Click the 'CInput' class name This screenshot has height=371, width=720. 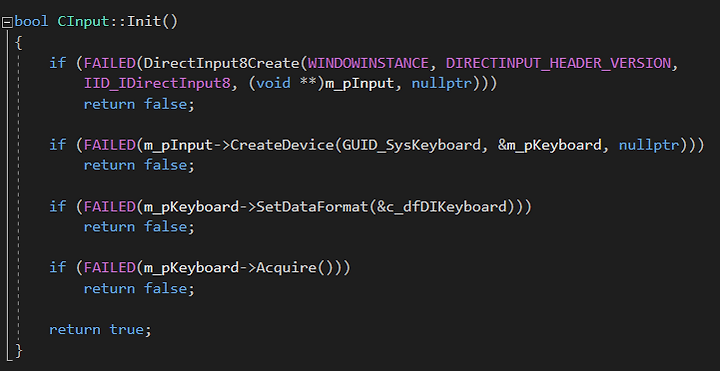pyautogui.click(x=83, y=22)
